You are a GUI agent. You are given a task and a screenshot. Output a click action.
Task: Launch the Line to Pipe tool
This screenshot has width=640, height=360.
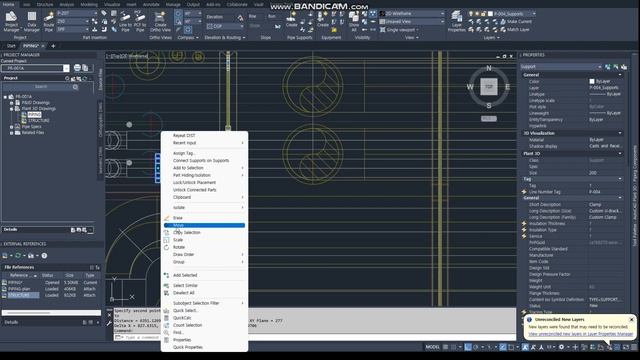click(125, 21)
